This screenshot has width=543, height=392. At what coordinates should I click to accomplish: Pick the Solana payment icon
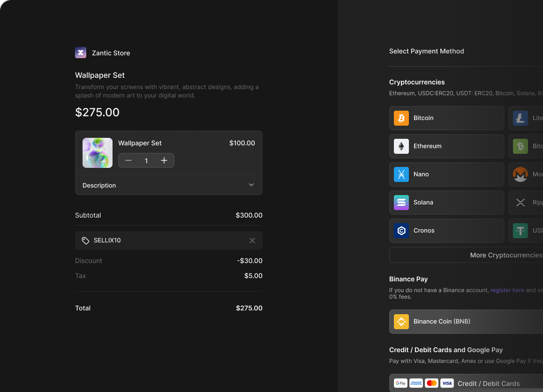tap(401, 203)
